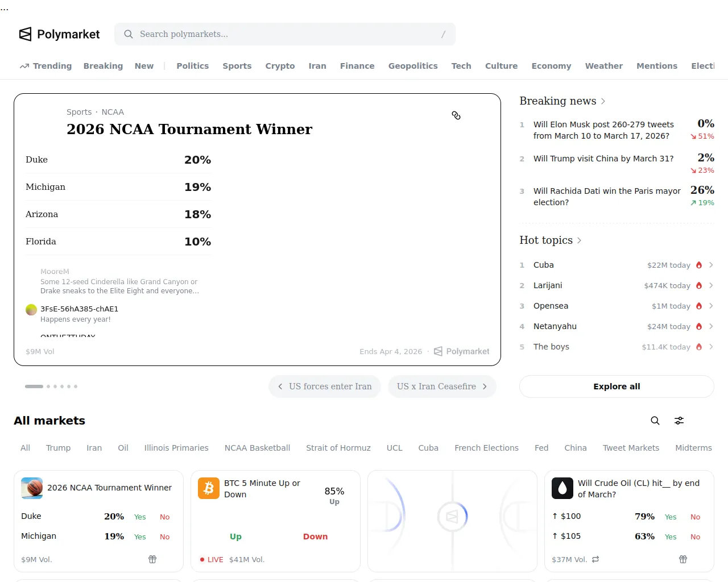The width and height of the screenshot is (728, 582).
Task: Switch to the Politics category tab
Action: tap(192, 66)
